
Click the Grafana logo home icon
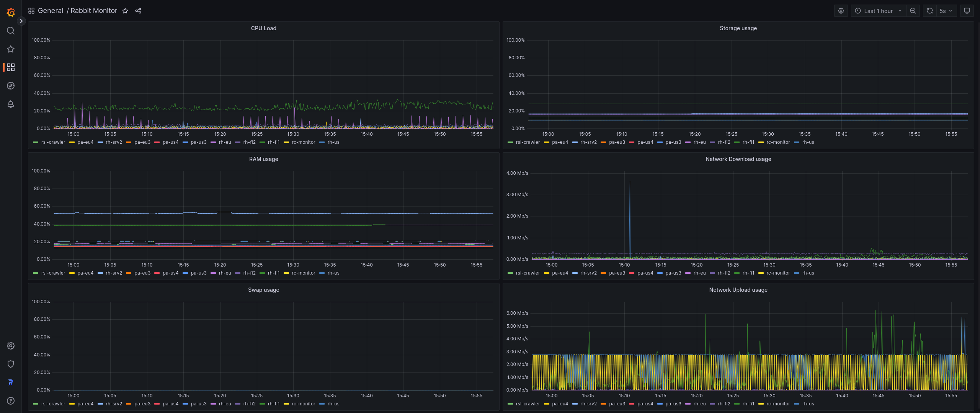[11, 12]
